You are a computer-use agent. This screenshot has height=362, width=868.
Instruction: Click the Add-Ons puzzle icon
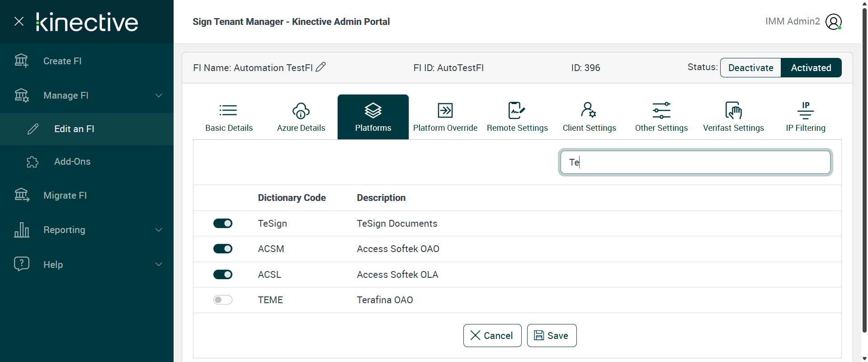33,162
